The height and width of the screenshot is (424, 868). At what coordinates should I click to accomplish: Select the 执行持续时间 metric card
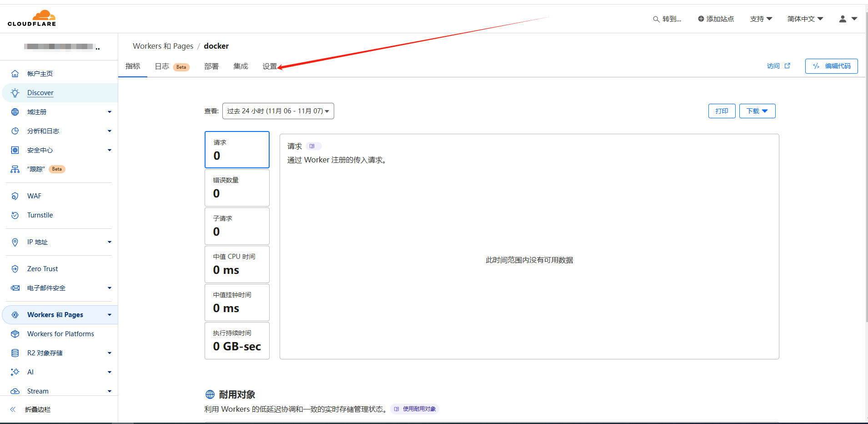pyautogui.click(x=237, y=341)
